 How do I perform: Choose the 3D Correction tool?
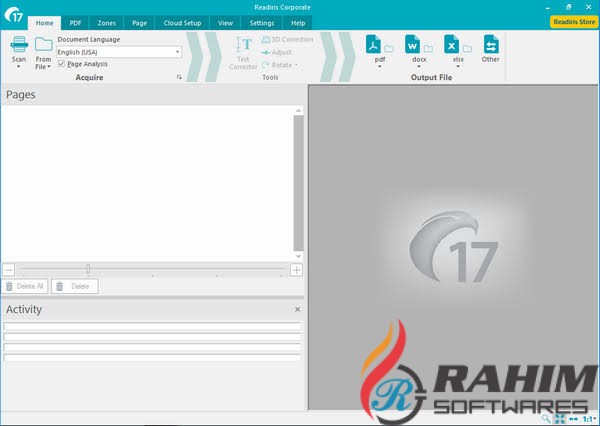(288, 39)
